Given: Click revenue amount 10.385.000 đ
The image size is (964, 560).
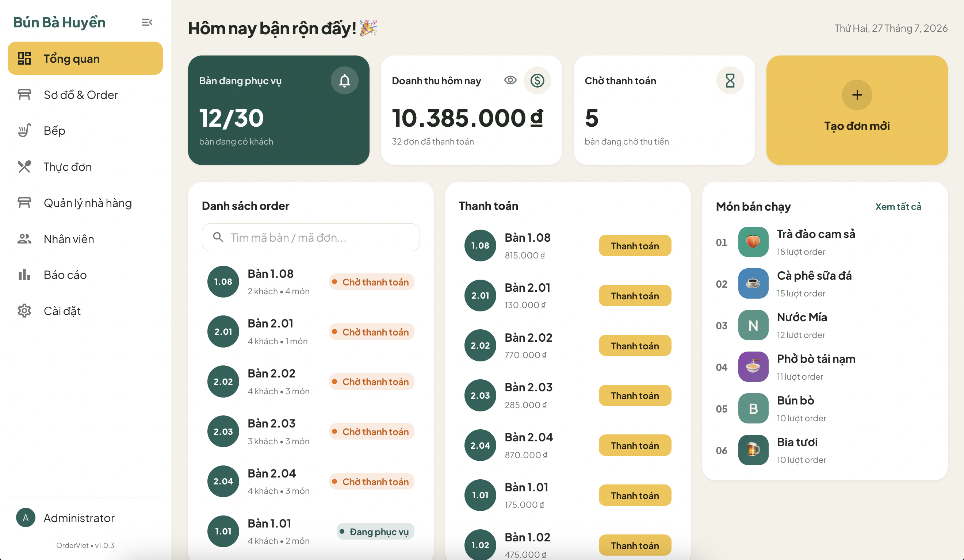Looking at the screenshot, I should [467, 118].
